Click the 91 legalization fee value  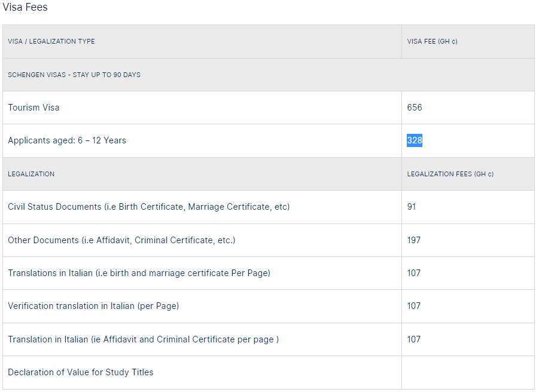point(412,207)
